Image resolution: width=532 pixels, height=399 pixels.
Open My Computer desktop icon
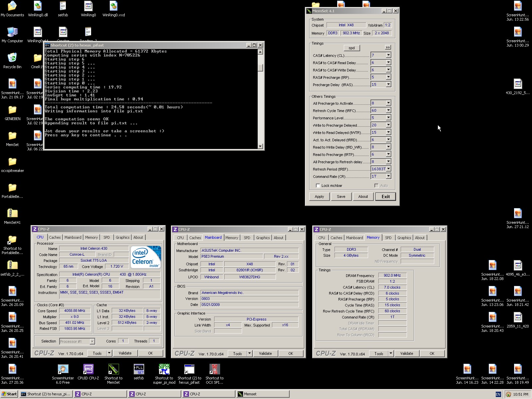pyautogui.click(x=12, y=35)
